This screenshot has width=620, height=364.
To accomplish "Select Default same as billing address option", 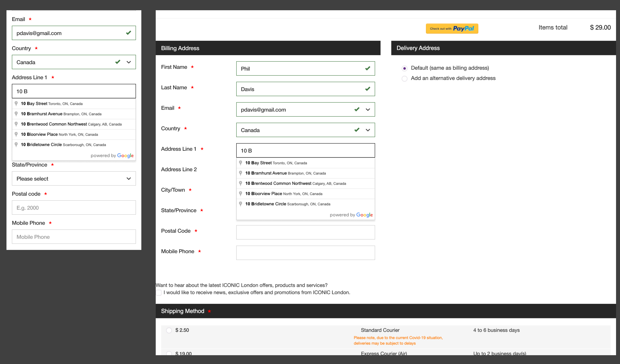I will point(404,68).
